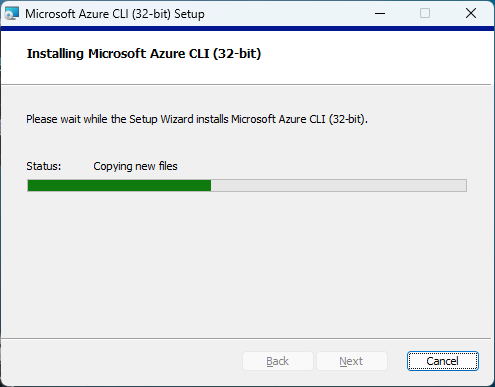This screenshot has height=387, width=495.
Task: Click the "Copying new files" status text
Action: 135,166
